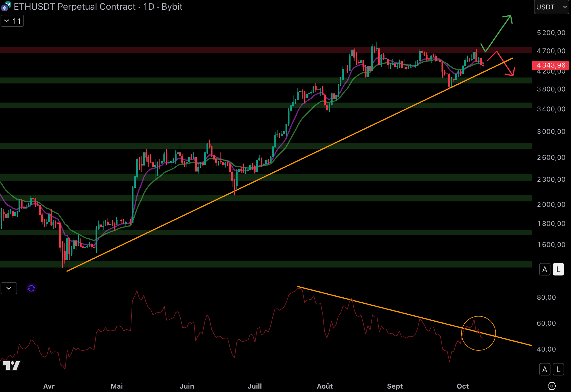Click the TradingView logo watermark
The height and width of the screenshot is (392, 571).
11,365
